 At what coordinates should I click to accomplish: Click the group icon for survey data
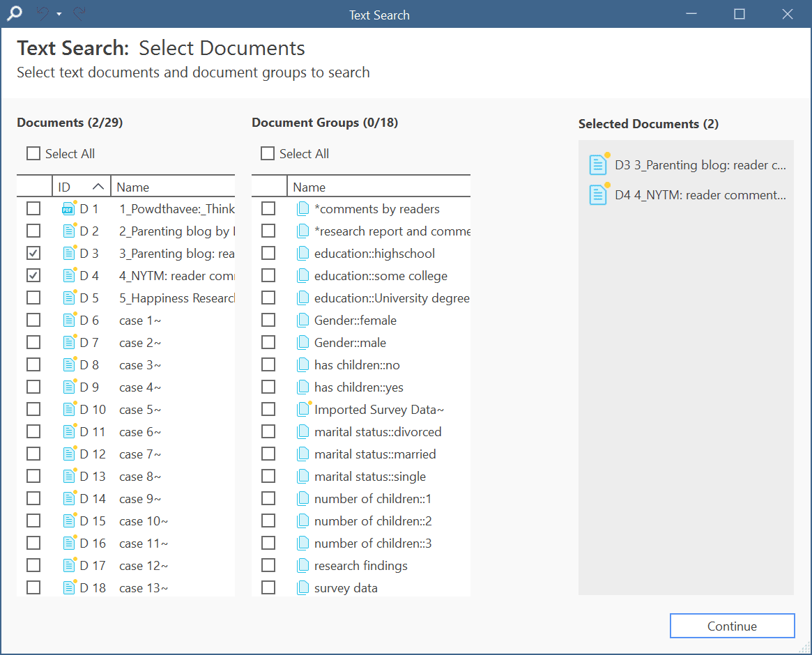[x=303, y=587]
